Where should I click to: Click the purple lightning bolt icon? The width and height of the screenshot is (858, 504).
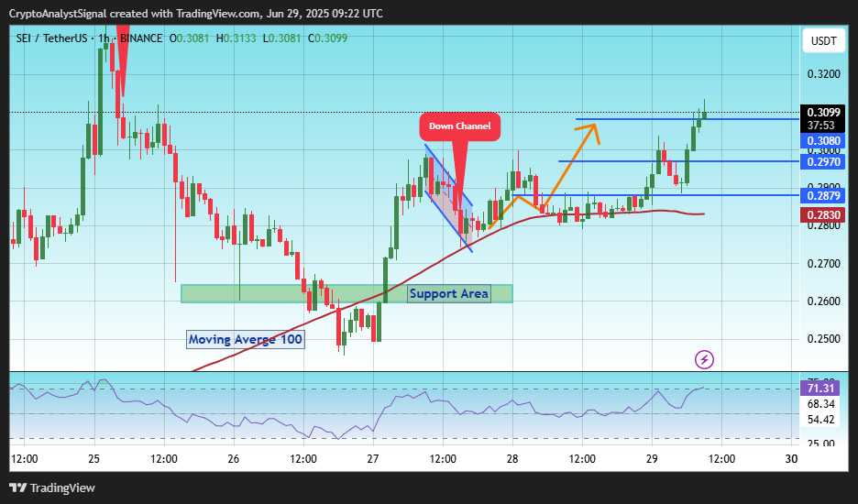(x=704, y=359)
